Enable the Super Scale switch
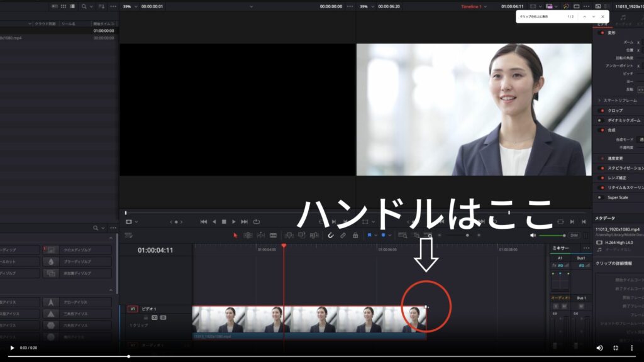This screenshot has width=644, height=362. (x=600, y=198)
